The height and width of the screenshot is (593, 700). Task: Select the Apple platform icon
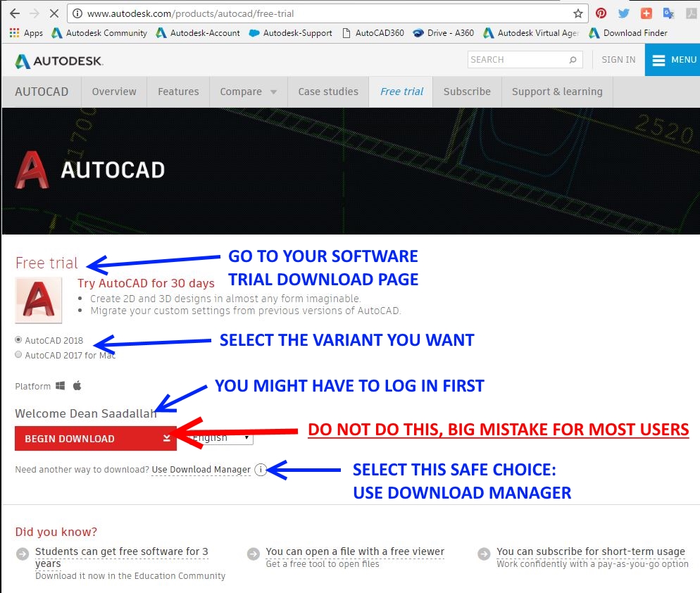77,385
